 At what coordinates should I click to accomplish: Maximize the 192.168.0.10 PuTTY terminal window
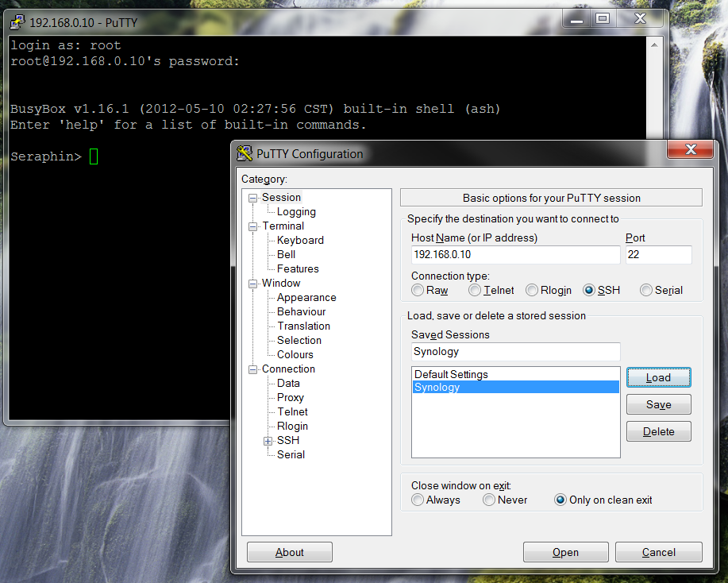(603, 18)
